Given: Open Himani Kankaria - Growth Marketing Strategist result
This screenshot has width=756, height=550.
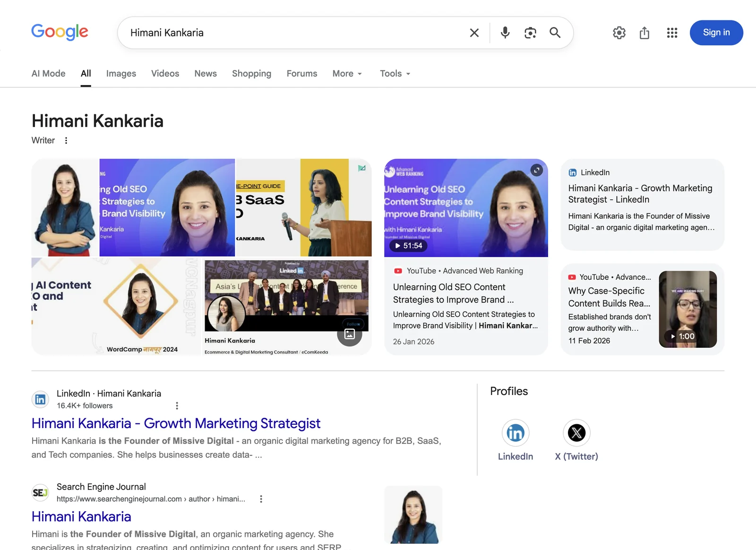Looking at the screenshot, I should point(176,423).
